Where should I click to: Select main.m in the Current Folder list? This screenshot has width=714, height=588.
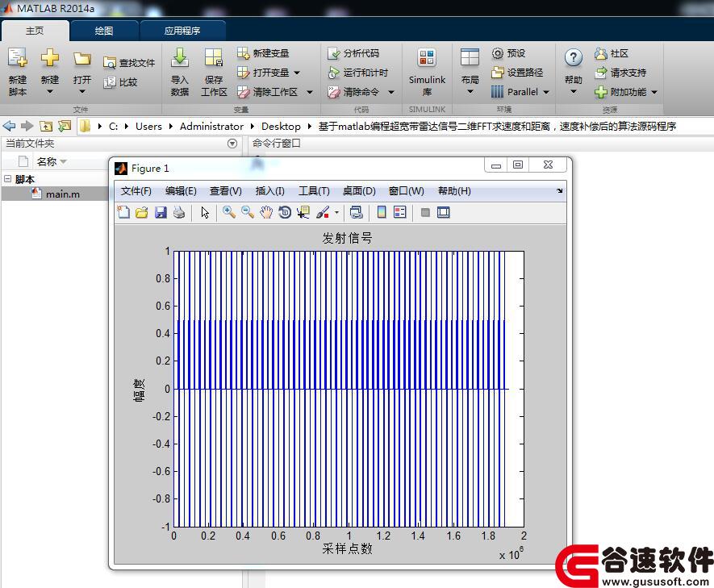coord(55,194)
